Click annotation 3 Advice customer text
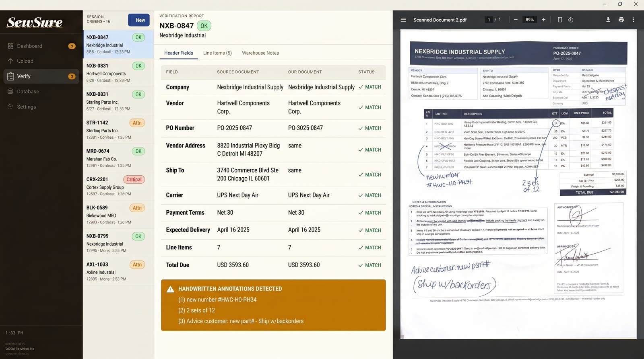Image resolution: width=644 pixels, height=359 pixels. click(x=241, y=321)
